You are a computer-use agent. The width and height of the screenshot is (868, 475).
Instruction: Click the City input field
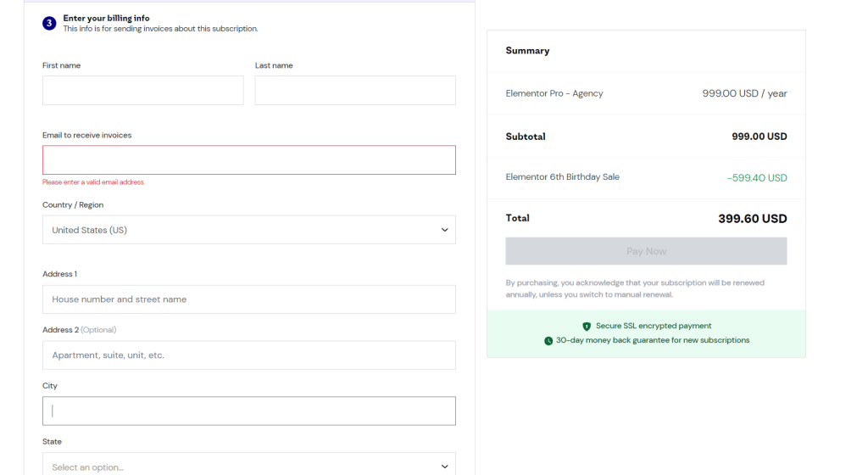click(249, 411)
